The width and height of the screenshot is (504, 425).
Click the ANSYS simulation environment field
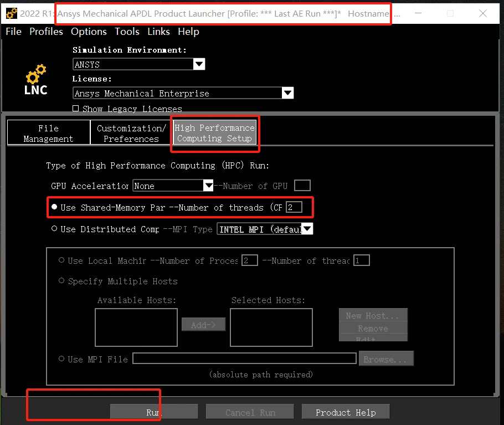[x=133, y=64]
